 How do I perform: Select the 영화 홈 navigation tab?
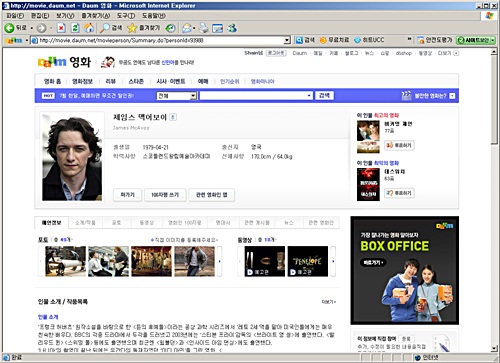[52, 81]
